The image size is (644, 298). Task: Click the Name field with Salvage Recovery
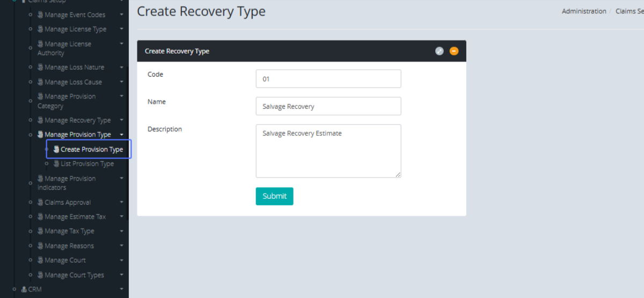pyautogui.click(x=328, y=106)
